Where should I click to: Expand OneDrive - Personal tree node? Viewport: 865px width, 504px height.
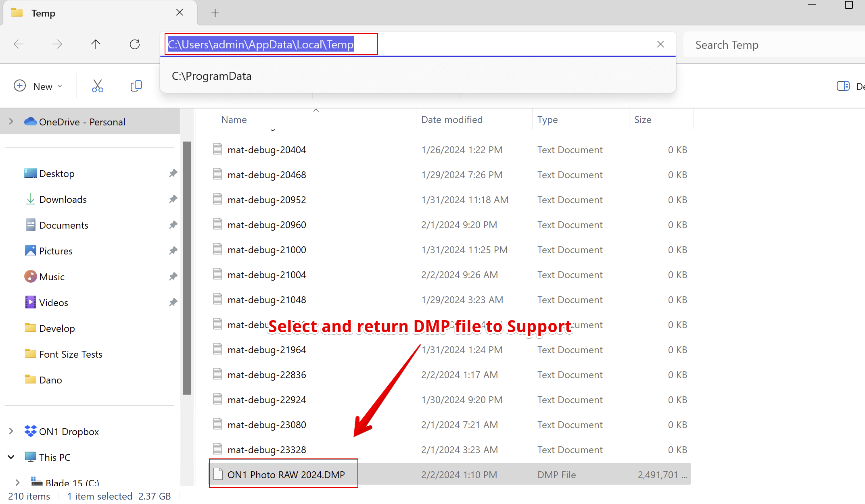tap(11, 121)
